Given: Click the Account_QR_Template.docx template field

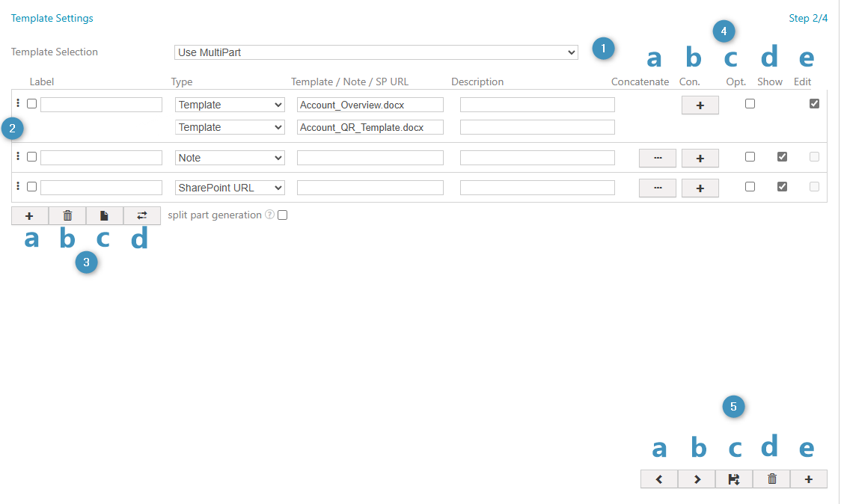Looking at the screenshot, I should click(370, 127).
